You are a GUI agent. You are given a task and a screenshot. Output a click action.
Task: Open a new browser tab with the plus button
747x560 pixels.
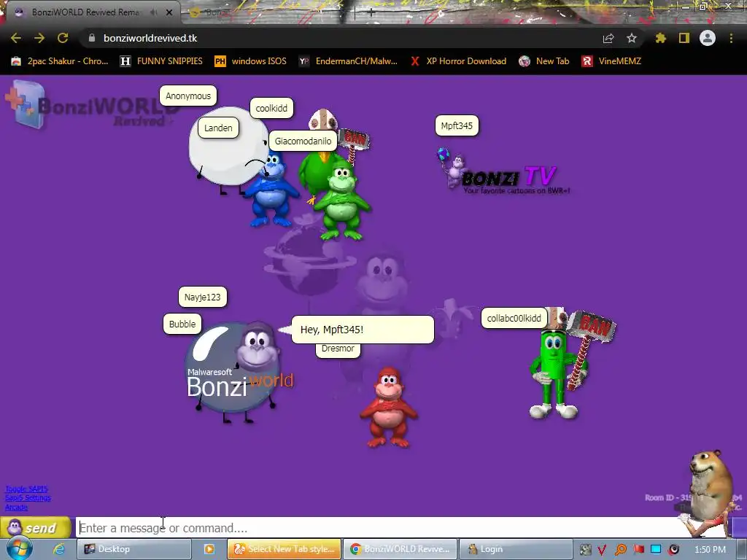point(371,13)
